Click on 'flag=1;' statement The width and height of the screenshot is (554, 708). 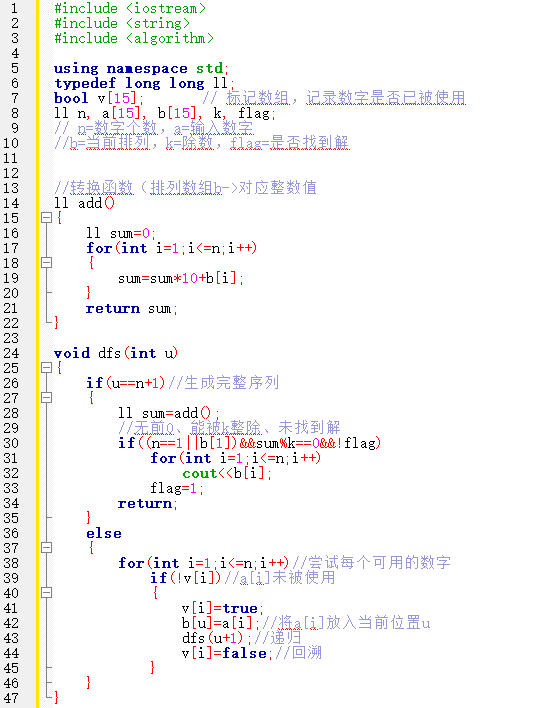[177, 488]
